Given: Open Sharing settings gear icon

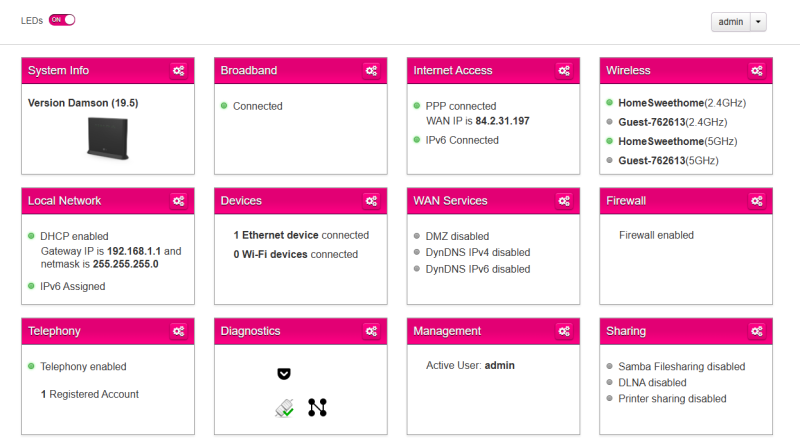Looking at the screenshot, I should pyautogui.click(x=757, y=331).
